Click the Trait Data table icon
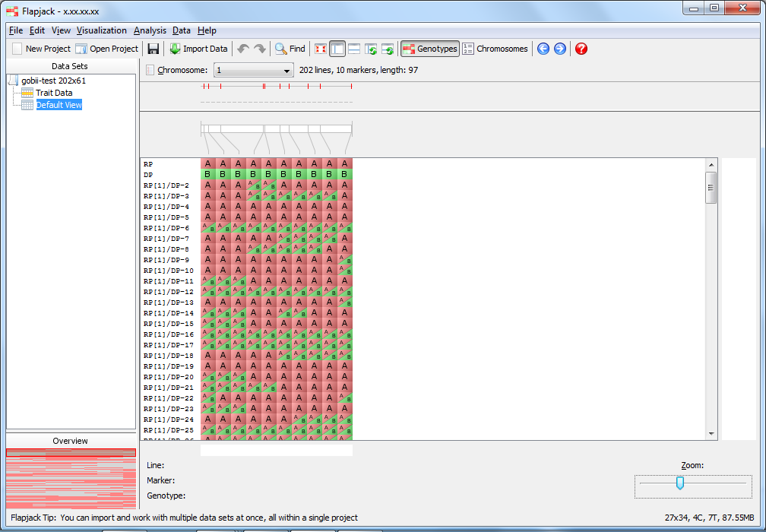The image size is (766, 532). pos(27,93)
